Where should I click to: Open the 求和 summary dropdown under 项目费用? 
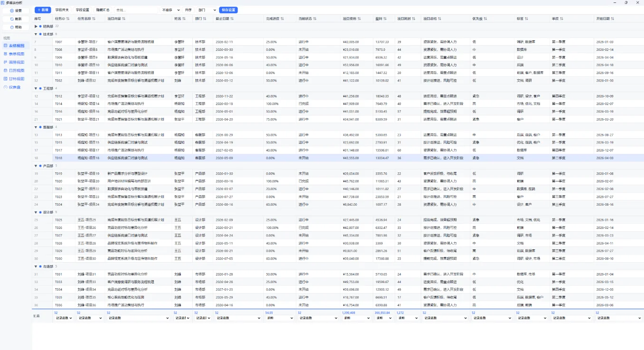(357, 318)
